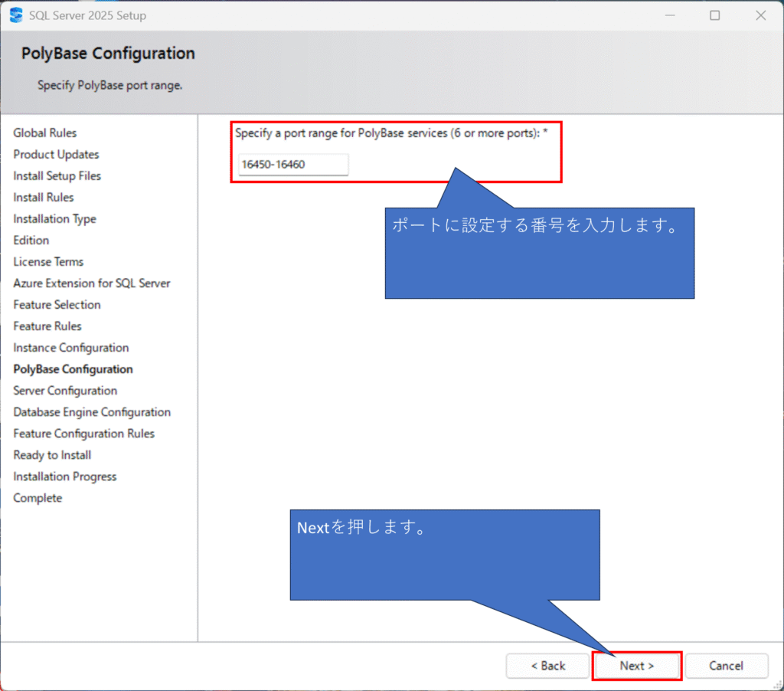This screenshot has height=691, width=784.
Task: Select the Install Setup Files step
Action: coord(57,176)
